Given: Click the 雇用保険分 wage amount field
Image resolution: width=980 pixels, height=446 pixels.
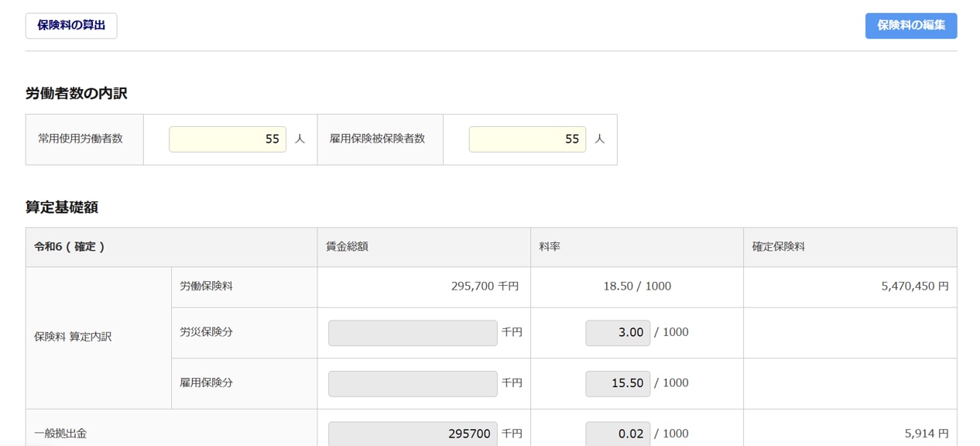Looking at the screenshot, I should click(413, 383).
